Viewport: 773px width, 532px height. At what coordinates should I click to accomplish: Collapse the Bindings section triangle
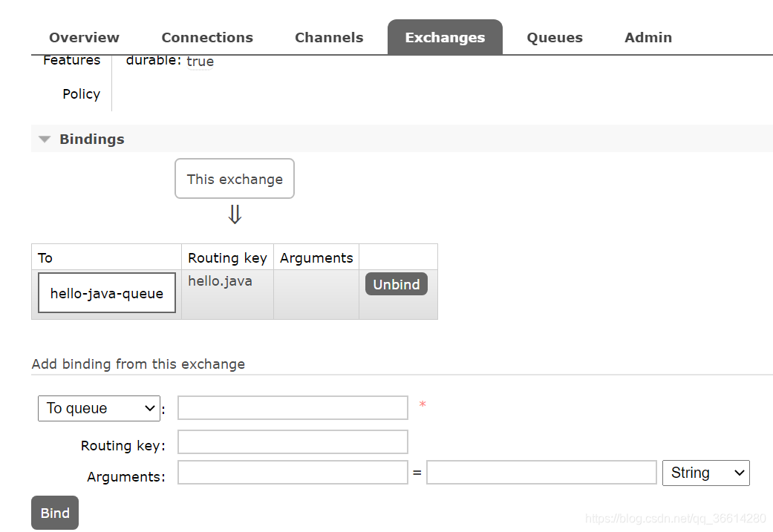pos(45,139)
